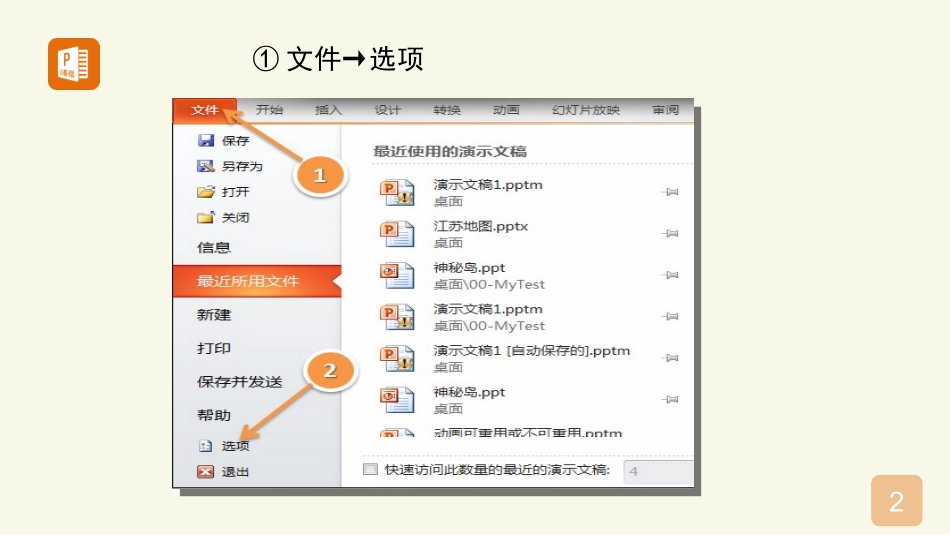Switch to the 审阅 tab
This screenshot has width=950, height=535.
tap(665, 110)
